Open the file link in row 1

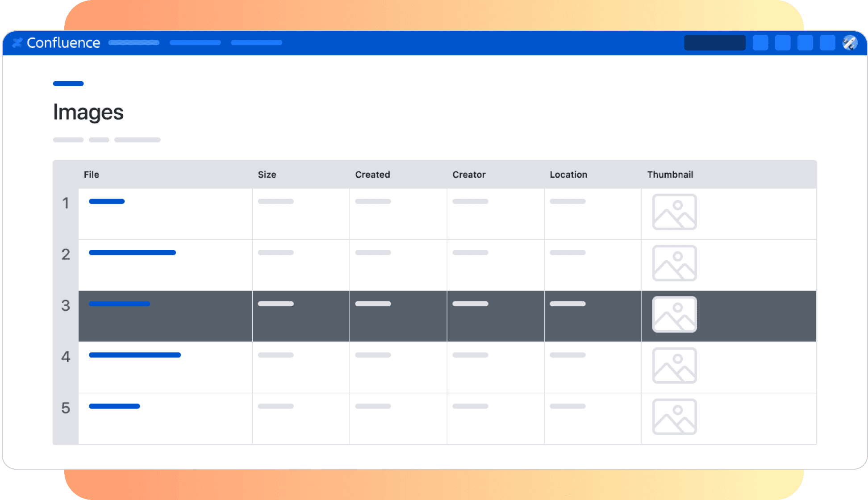(x=106, y=201)
